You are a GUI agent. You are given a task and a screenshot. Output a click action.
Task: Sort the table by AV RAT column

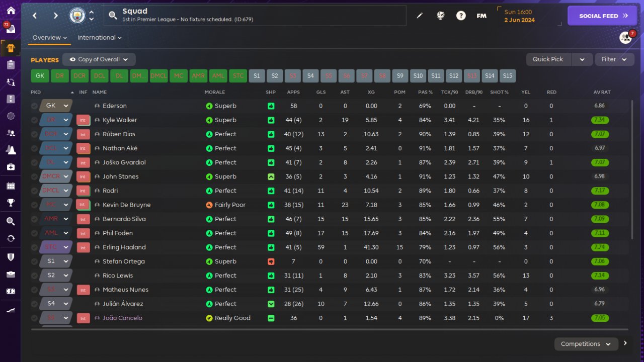point(602,93)
